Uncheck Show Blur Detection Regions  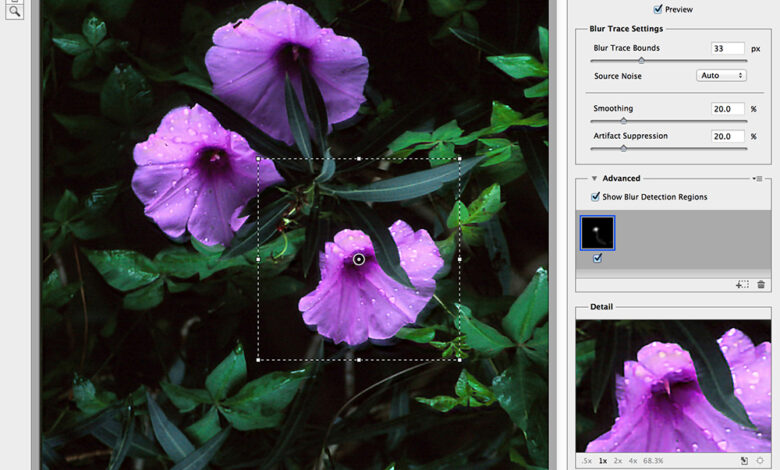pyautogui.click(x=596, y=197)
